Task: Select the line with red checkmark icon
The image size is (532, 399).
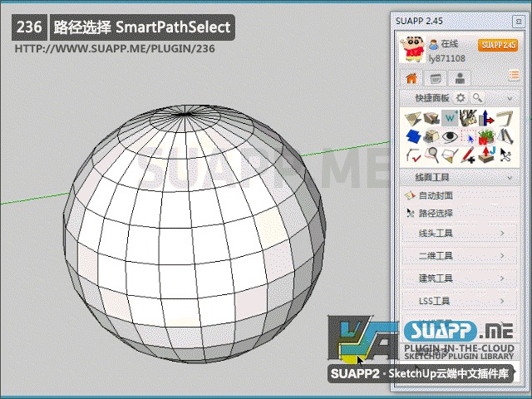Action: click(x=413, y=155)
